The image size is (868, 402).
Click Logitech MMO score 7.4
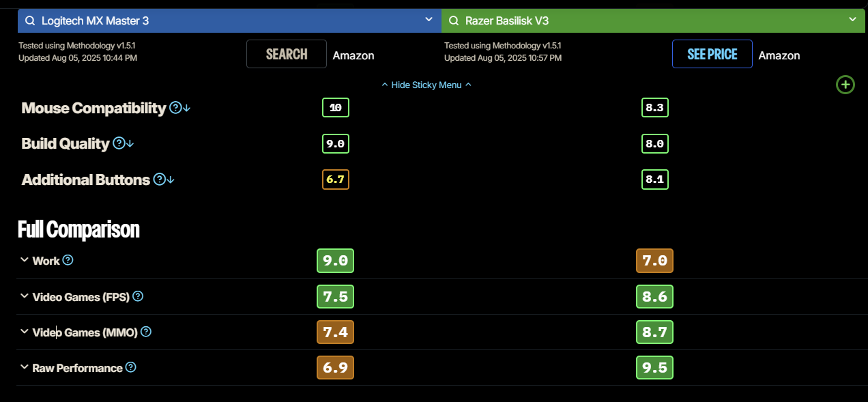[336, 332]
